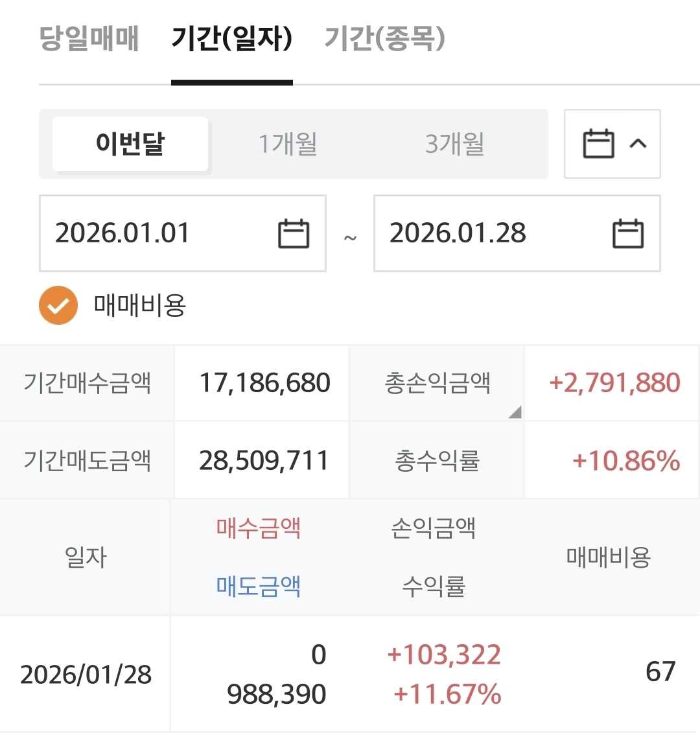Switch to the 기간(종목) tab
Screen dimensions: 700x733
pos(384,39)
